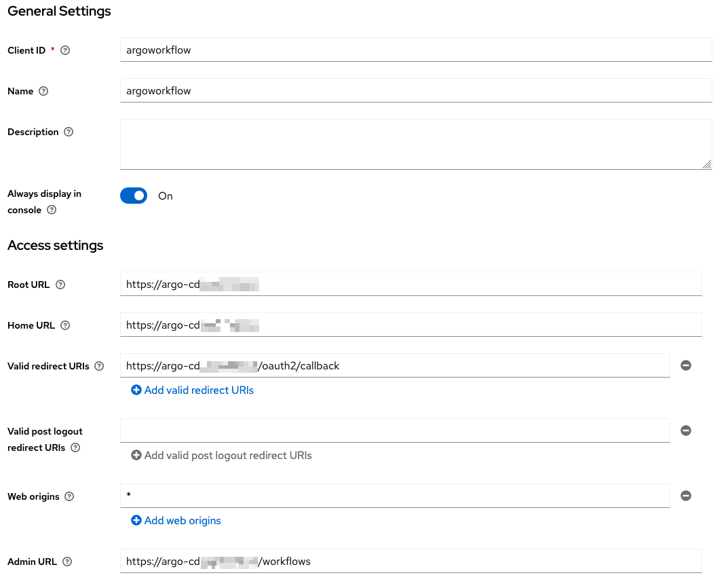Image resolution: width=728 pixels, height=586 pixels.
Task: Open the Root URL help tooltip icon
Action: point(60,285)
